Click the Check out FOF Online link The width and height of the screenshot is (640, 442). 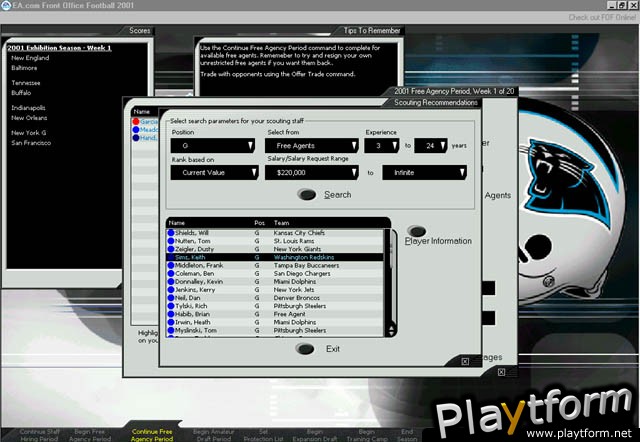click(602, 18)
